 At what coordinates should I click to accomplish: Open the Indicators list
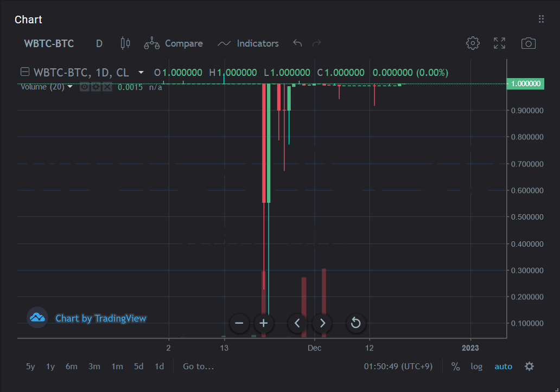coord(248,43)
